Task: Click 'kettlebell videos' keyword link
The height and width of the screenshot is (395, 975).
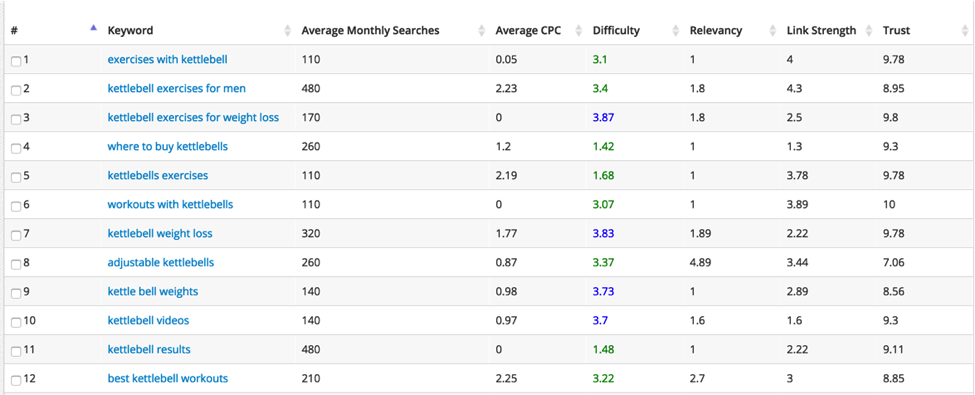Action: [148, 320]
